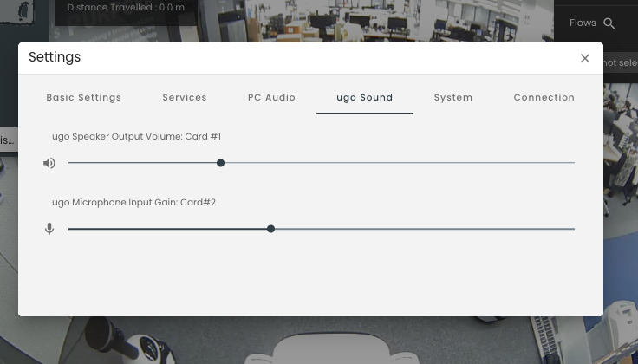Click 'ugo Microphone Input Gain: Card#2' label
Viewport: 638px width, 364px height.
coord(133,203)
